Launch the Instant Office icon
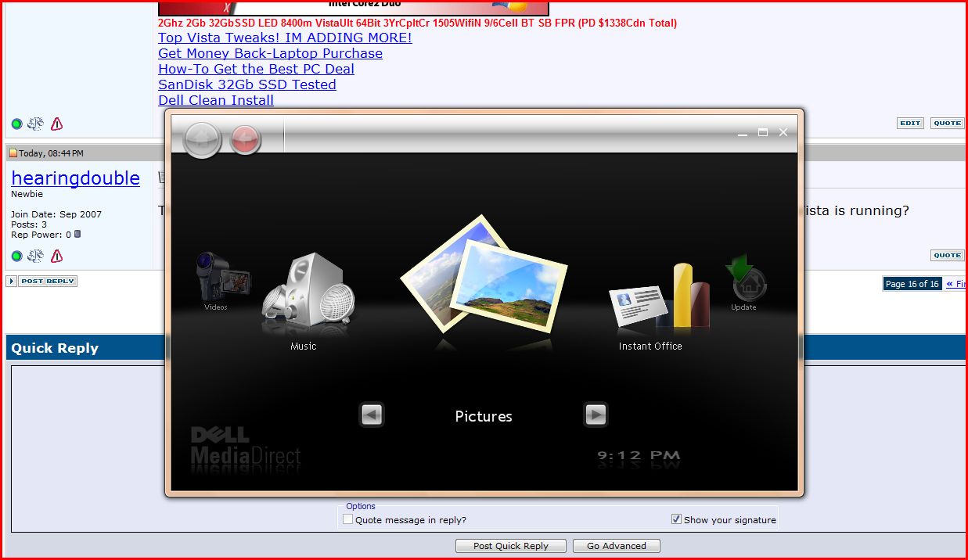Screen dimensions: 968x560 click(660, 296)
